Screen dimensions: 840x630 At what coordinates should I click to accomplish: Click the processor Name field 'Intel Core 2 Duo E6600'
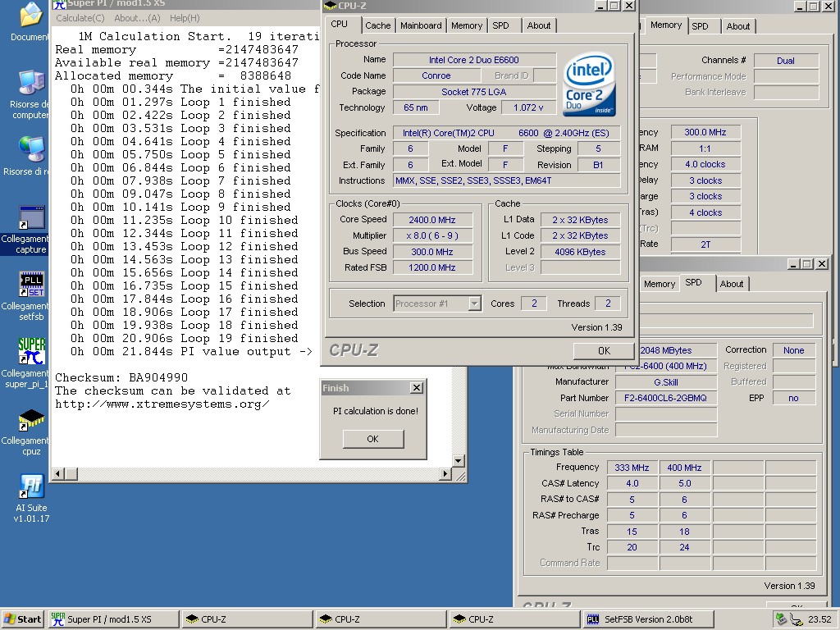pos(474,60)
